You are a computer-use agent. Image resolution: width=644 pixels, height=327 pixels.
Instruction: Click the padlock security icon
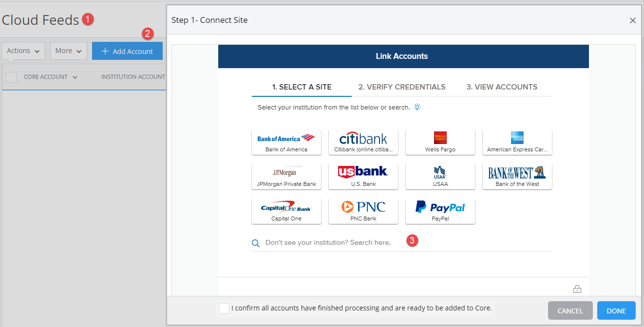click(577, 289)
